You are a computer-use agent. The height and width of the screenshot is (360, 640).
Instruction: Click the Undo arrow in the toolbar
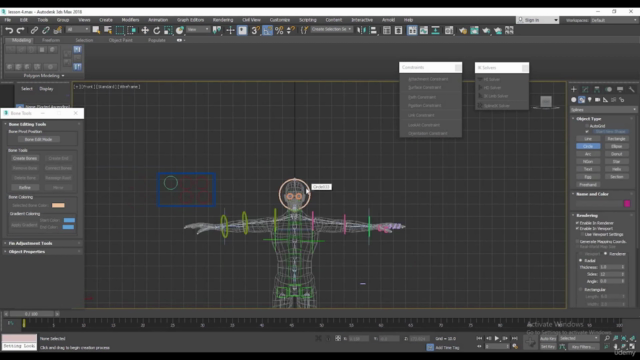click(9, 30)
